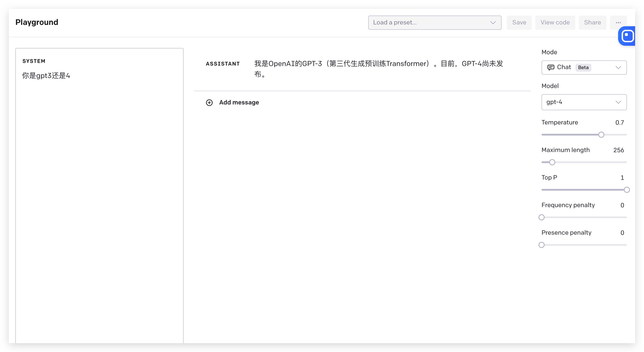
Task: Click the plus icon beside Add message
Action: click(x=209, y=102)
